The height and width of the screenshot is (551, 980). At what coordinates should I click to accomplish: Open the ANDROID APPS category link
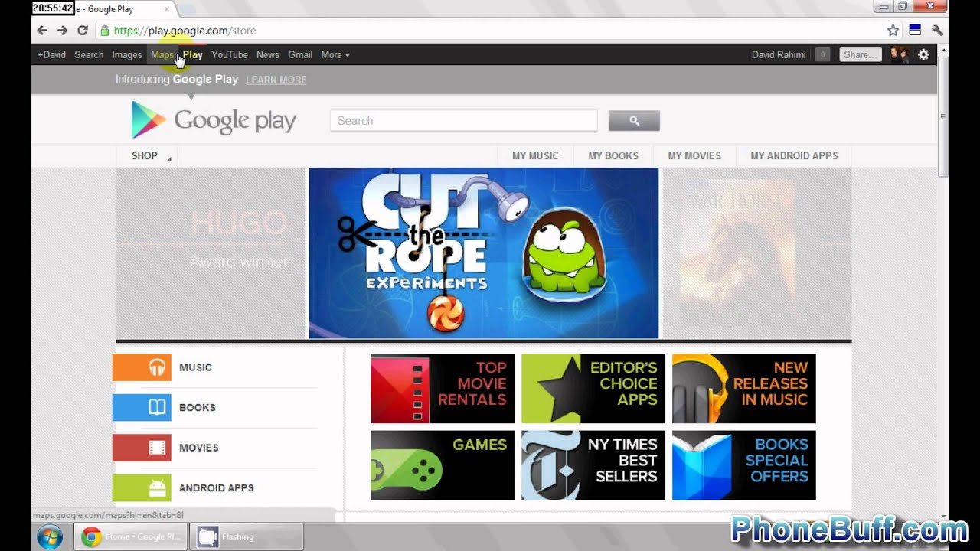(x=217, y=487)
